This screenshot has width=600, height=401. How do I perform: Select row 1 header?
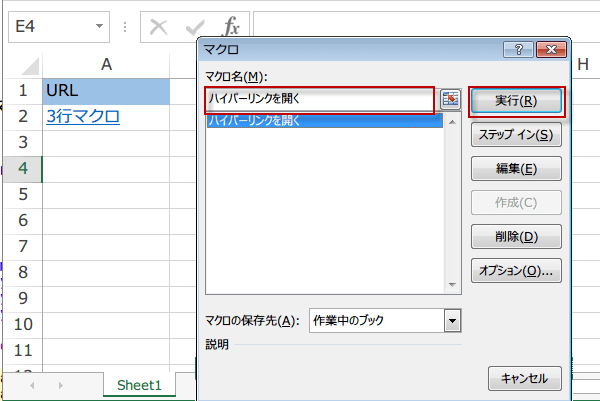tap(23, 91)
